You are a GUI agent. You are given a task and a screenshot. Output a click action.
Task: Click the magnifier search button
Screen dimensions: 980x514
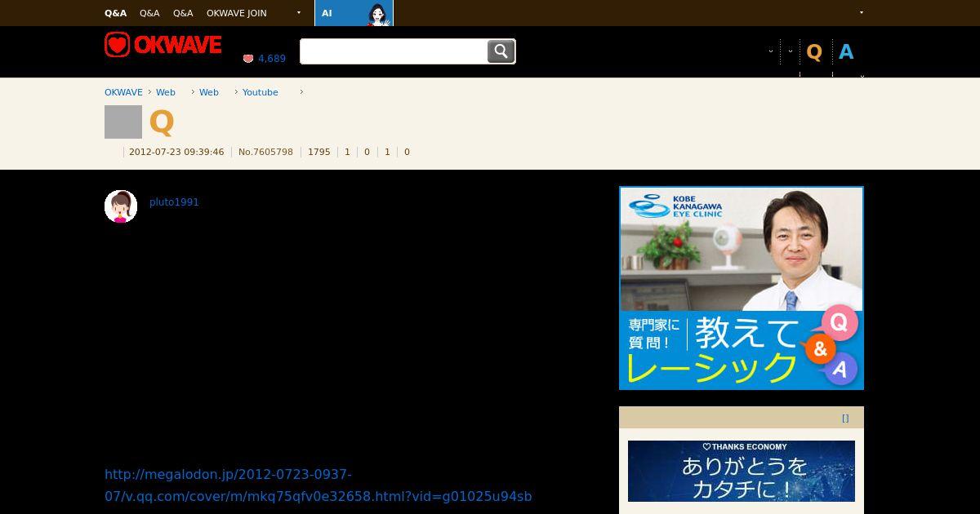tap(501, 51)
